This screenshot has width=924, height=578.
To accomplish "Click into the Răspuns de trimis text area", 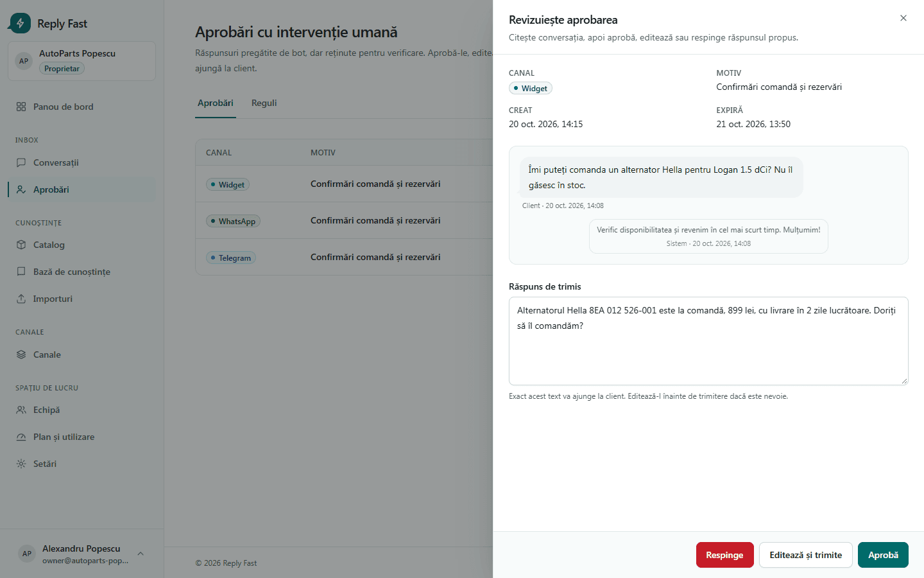I will point(708,341).
